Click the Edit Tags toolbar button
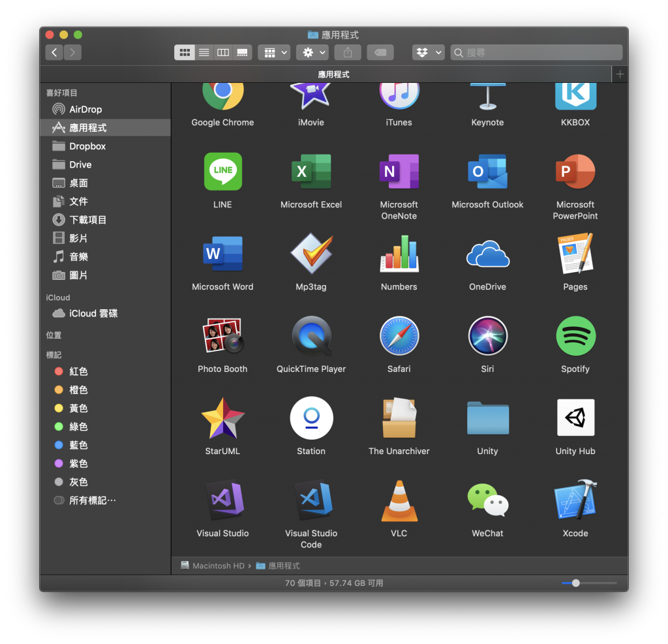The height and width of the screenshot is (644, 668). [x=380, y=52]
